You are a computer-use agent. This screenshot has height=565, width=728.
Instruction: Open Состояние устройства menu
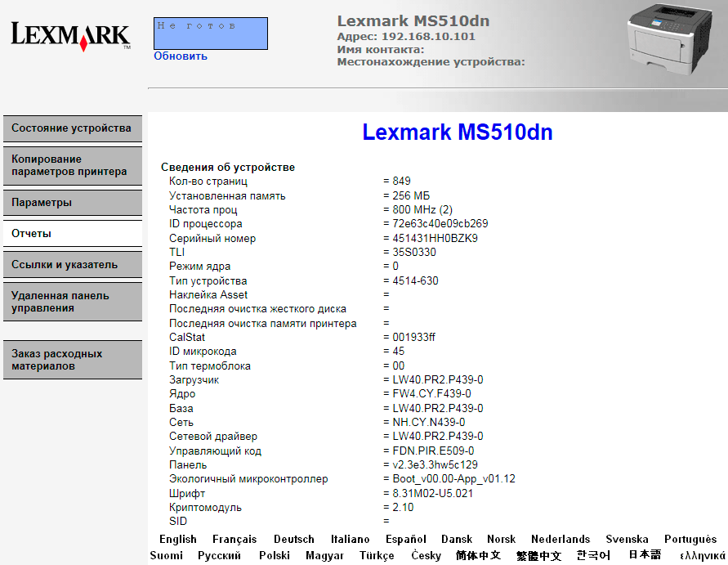[x=73, y=128]
